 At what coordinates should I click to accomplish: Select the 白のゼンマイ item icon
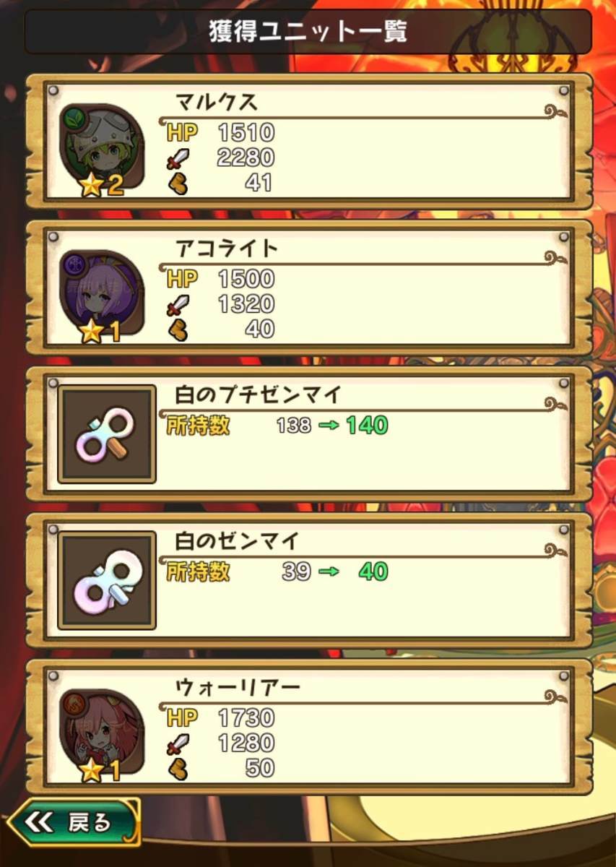click(x=107, y=580)
